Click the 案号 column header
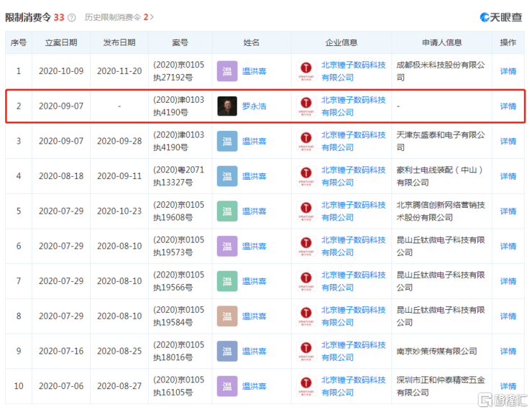532x412 pixels. pos(180,42)
